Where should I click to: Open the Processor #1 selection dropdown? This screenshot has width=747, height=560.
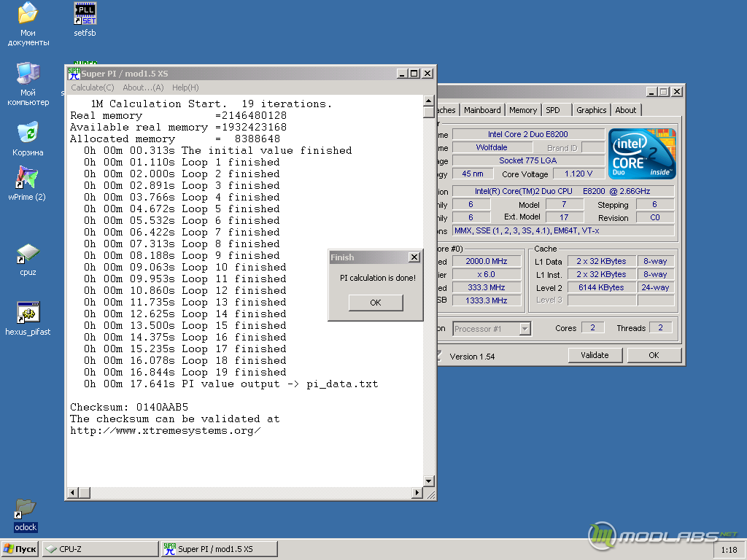pos(525,329)
